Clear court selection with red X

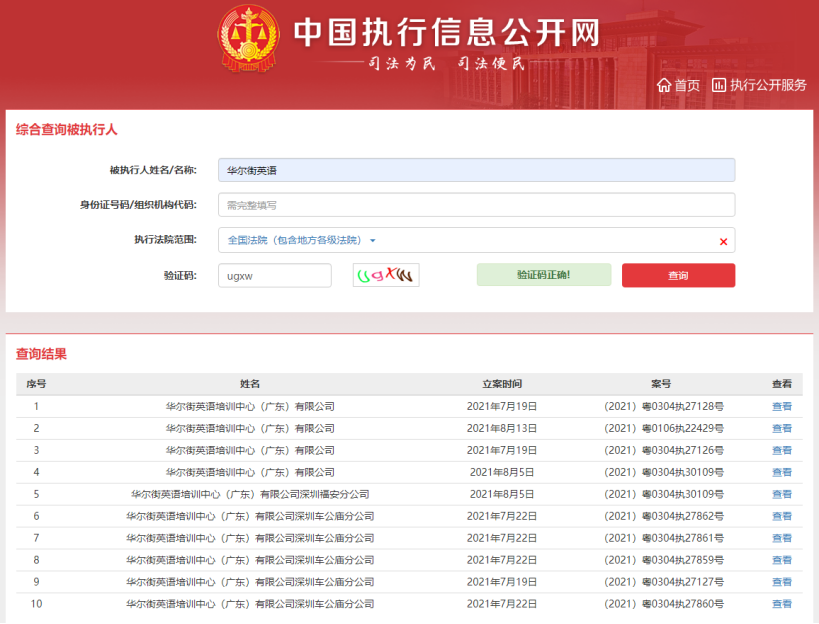(723, 241)
